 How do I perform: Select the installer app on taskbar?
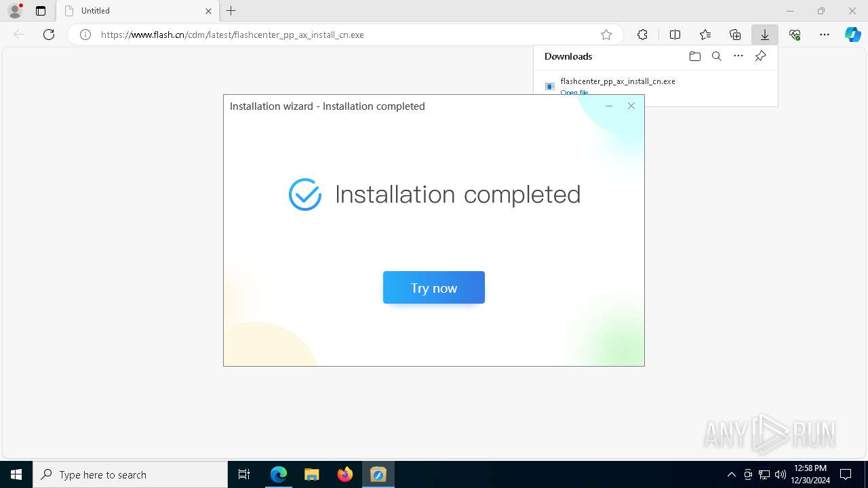378,474
